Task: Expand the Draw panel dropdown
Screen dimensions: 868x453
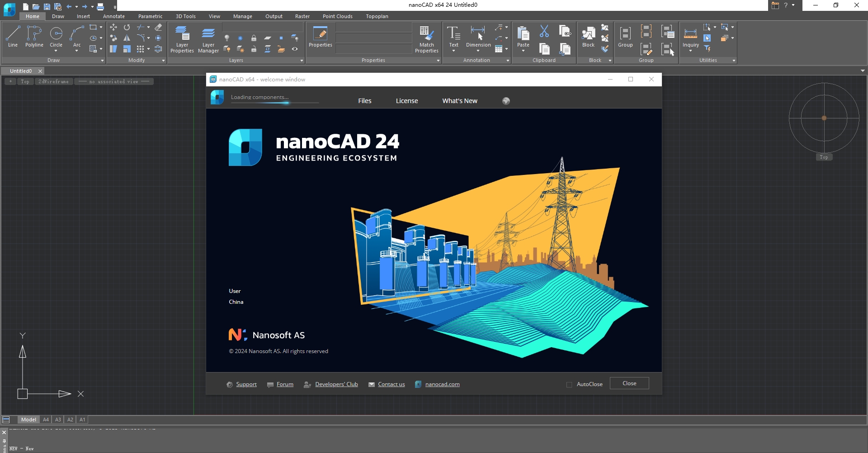Action: 102,60
